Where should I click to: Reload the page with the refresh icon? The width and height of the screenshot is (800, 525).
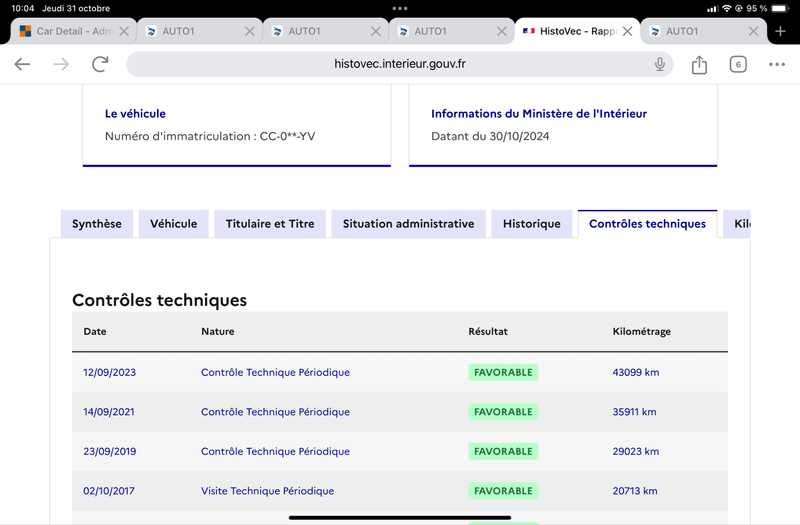click(100, 64)
